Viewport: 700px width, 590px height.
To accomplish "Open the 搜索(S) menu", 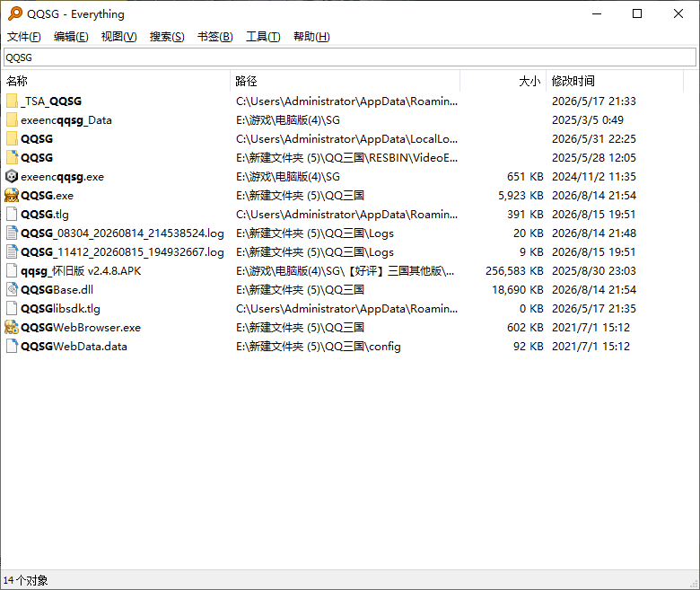I will tap(167, 37).
